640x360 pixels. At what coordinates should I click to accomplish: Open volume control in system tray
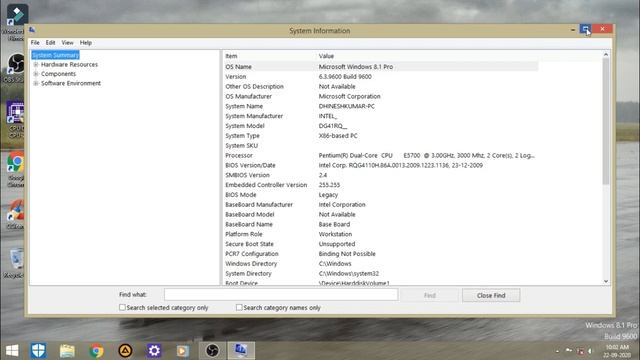[590, 351]
